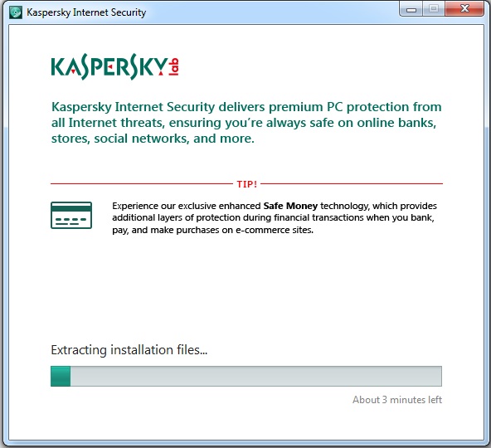This screenshot has height=448, width=491.
Task: Click the installation progress bar
Action: [246, 376]
